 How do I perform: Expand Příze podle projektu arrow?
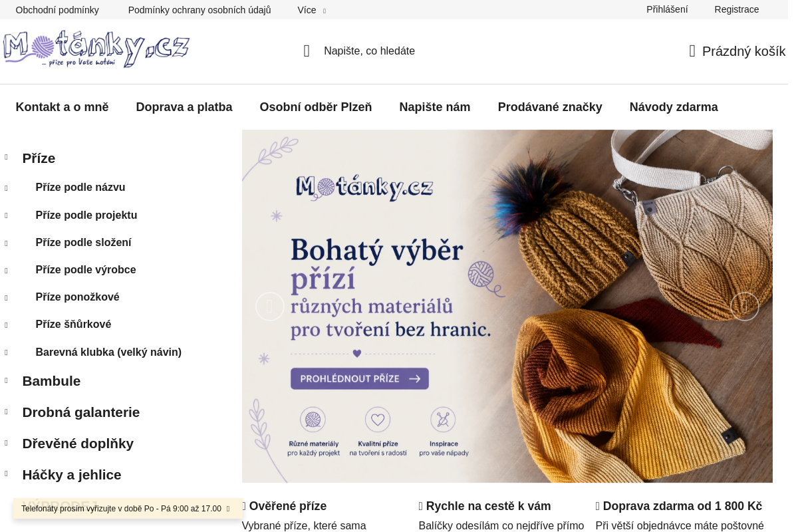pos(6,215)
